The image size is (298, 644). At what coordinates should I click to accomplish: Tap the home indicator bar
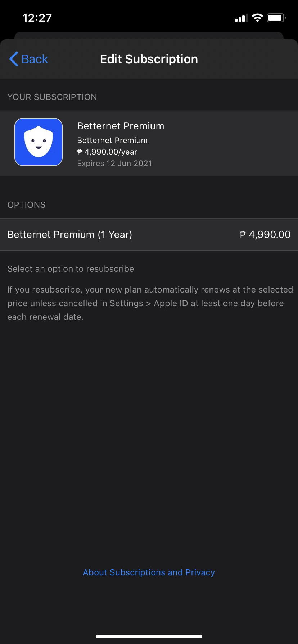coord(149,636)
